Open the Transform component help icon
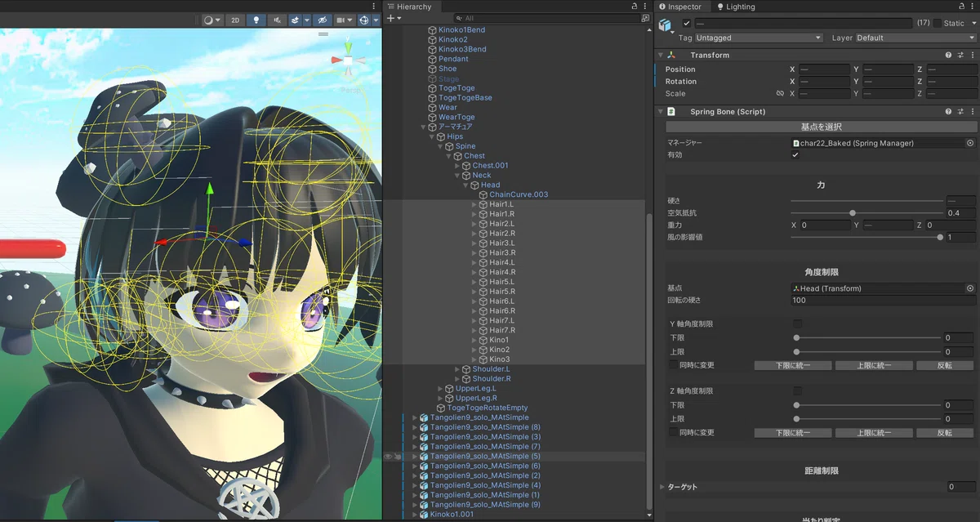The width and height of the screenshot is (980, 522). [x=949, y=55]
